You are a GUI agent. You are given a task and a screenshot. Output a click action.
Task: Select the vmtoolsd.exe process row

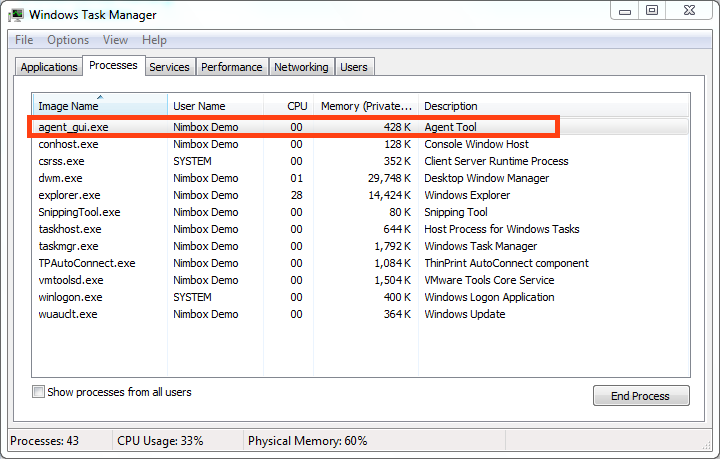[360, 280]
